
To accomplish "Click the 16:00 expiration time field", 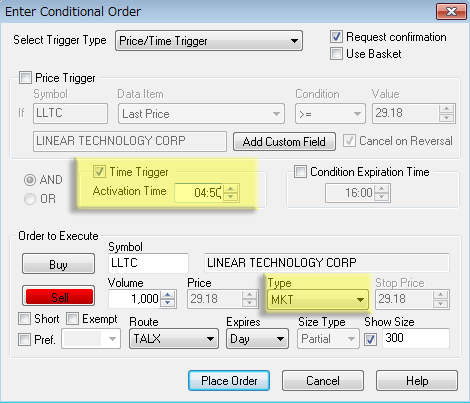I will coord(350,193).
